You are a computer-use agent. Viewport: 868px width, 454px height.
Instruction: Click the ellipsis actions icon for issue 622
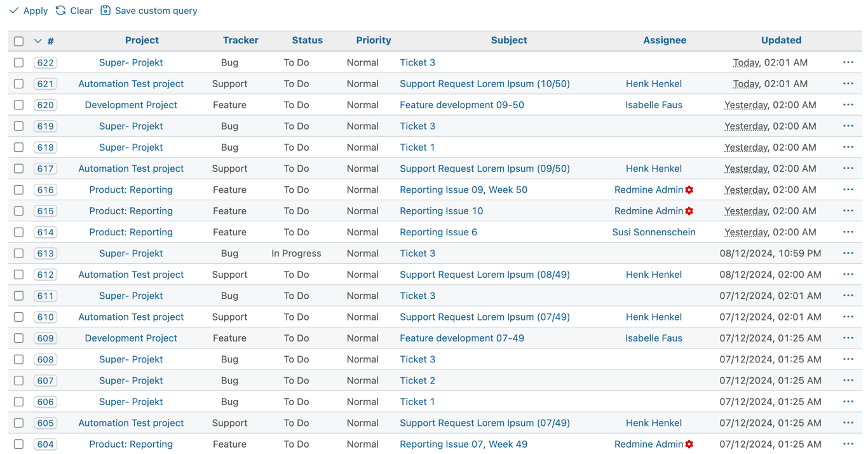click(x=848, y=62)
